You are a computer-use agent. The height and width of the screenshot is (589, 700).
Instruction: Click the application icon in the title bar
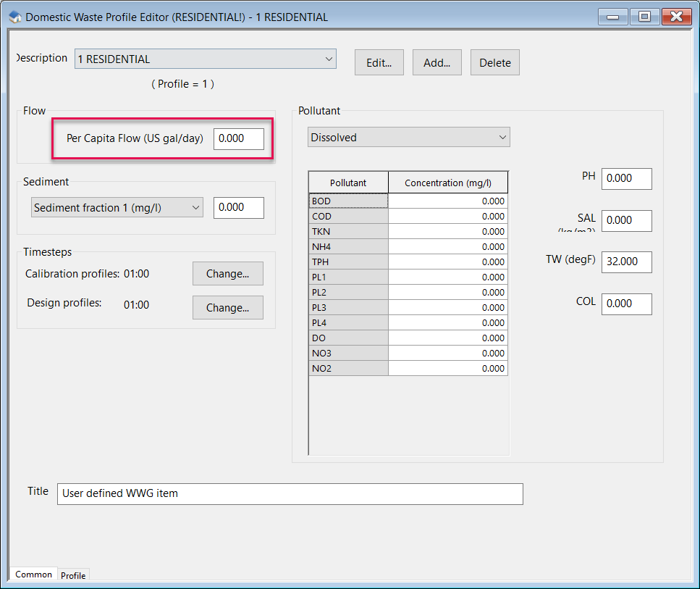(14, 16)
